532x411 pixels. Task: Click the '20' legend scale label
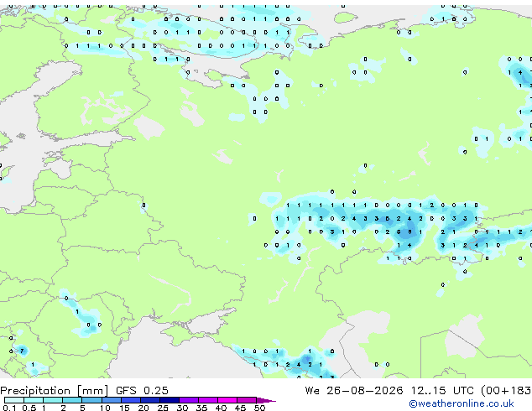click(143, 408)
